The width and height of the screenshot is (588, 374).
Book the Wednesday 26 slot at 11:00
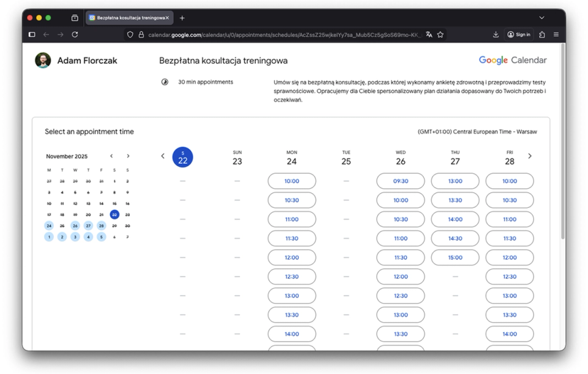[x=401, y=239]
